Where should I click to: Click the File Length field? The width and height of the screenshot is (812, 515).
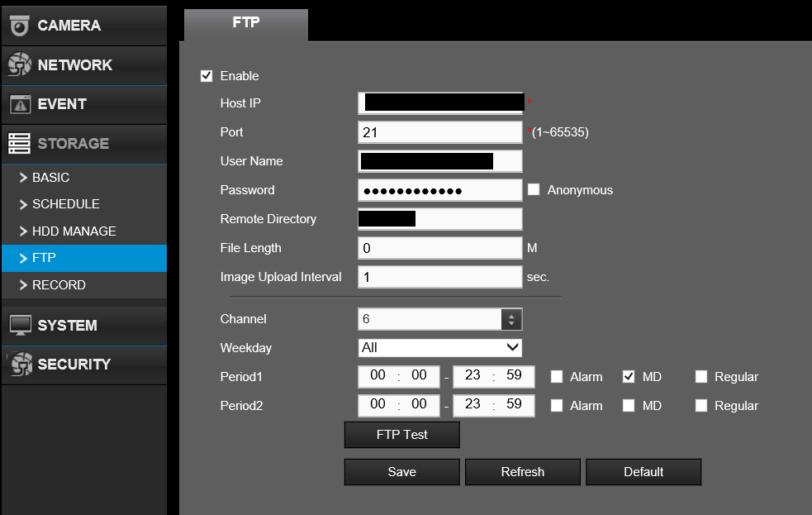tap(439, 248)
